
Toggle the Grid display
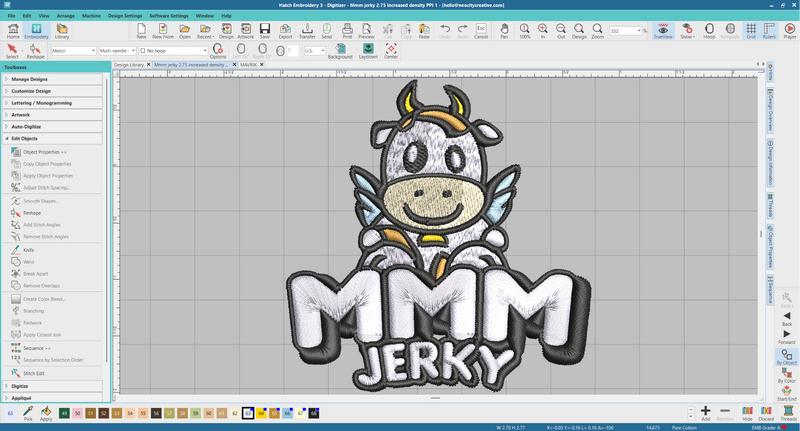pos(751,31)
